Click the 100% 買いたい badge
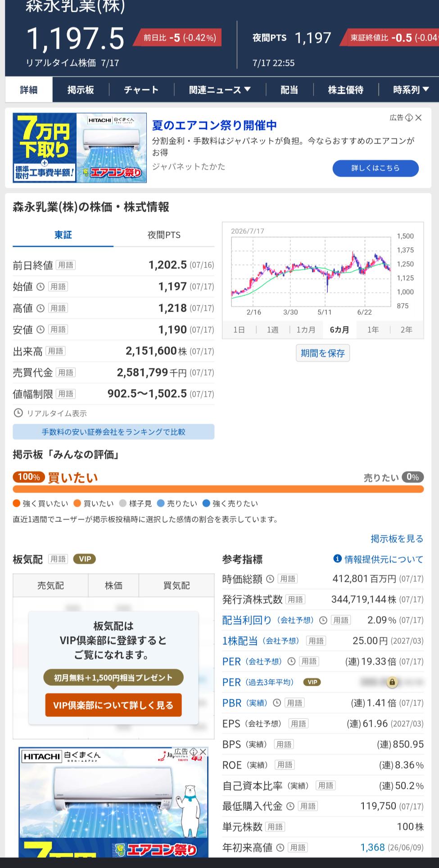 pos(29,477)
